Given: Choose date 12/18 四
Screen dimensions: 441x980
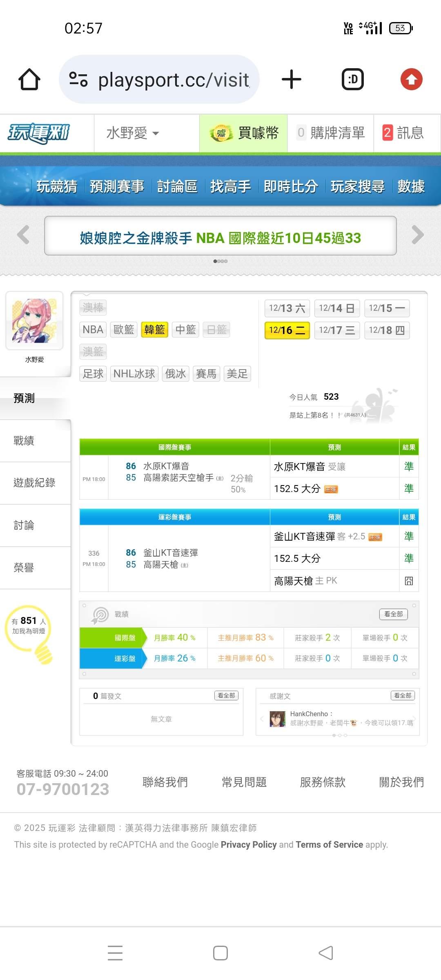Looking at the screenshot, I should click(387, 330).
